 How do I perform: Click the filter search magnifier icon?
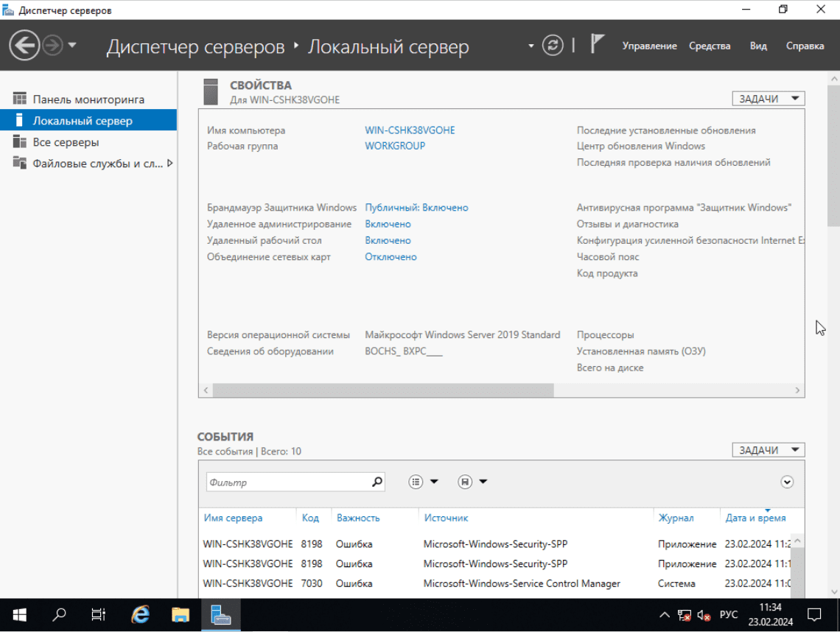[377, 482]
